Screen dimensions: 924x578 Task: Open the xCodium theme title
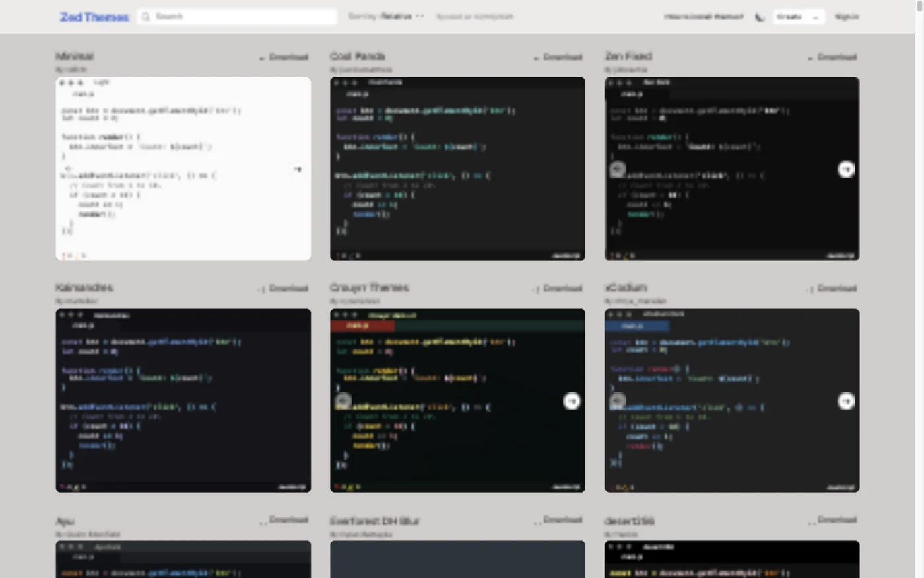[x=626, y=287]
